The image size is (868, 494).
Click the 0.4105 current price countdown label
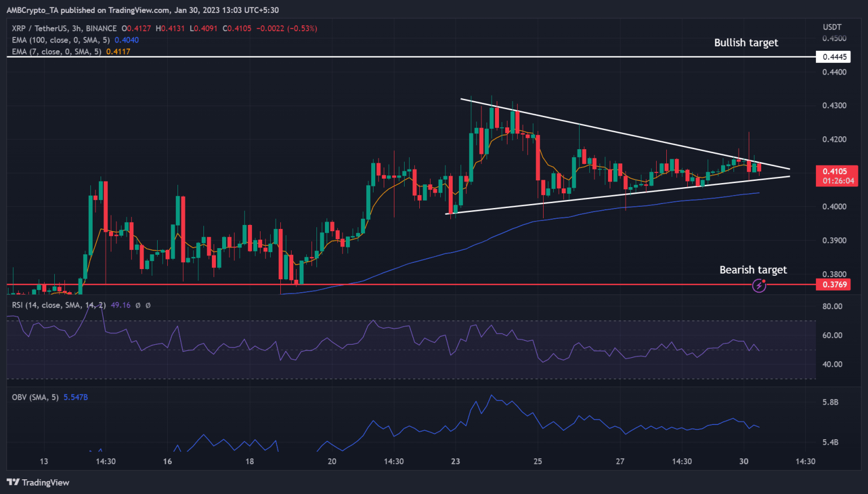[837, 176]
